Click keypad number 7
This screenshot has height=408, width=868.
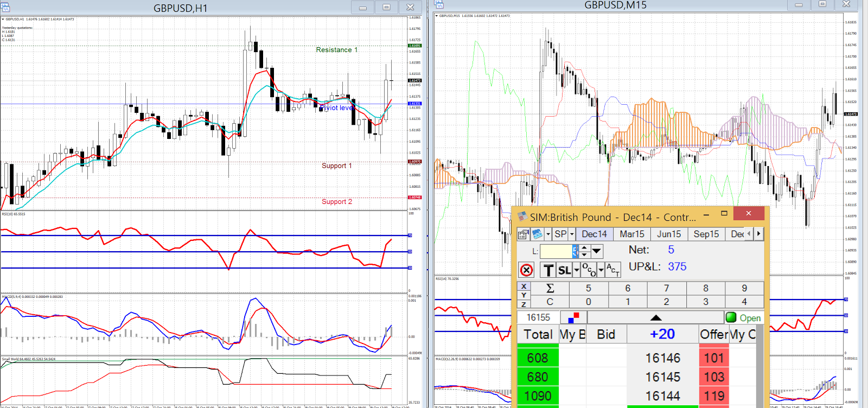[x=667, y=288]
